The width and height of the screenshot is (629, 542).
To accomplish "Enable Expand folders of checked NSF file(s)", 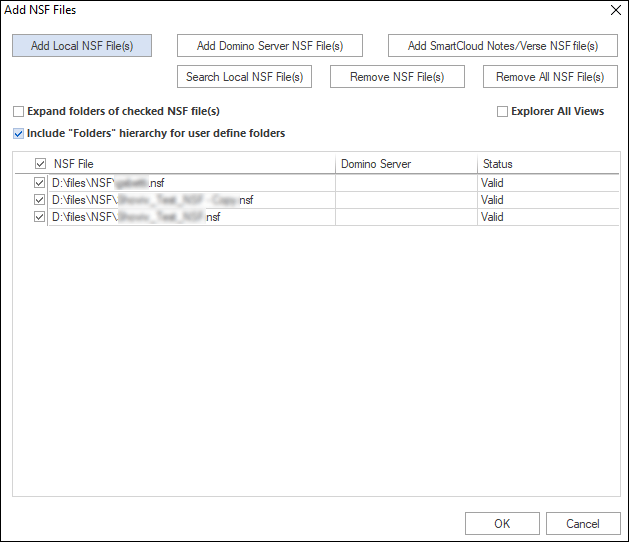I will pyautogui.click(x=18, y=112).
